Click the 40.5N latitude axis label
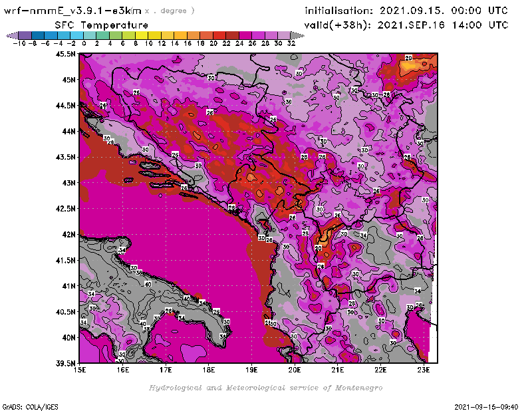 pyautogui.click(x=65, y=312)
